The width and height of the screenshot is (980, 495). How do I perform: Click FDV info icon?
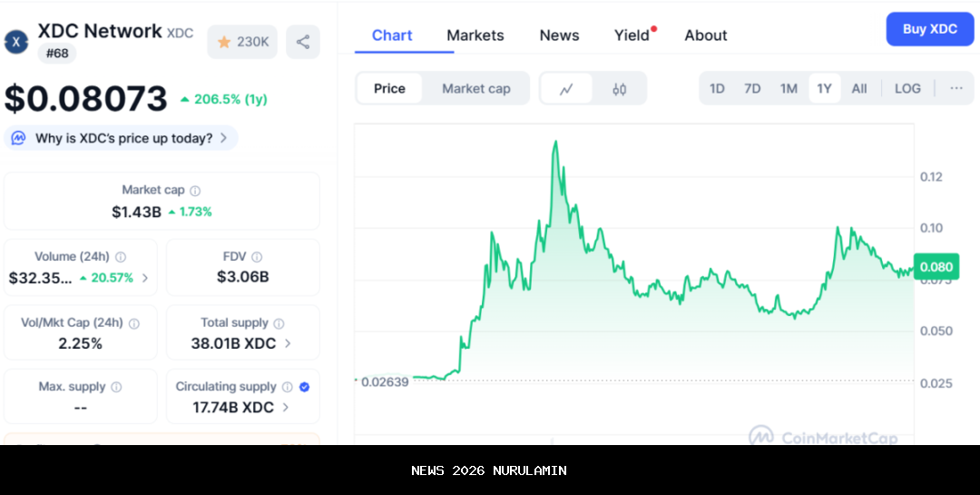point(257,257)
